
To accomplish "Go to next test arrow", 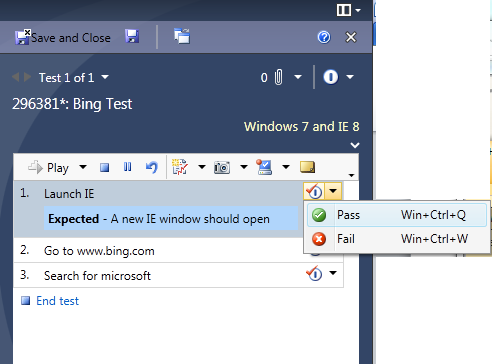I will click(x=27, y=77).
